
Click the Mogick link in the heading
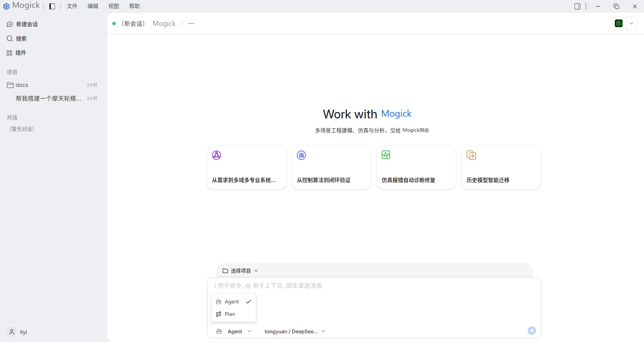[396, 114]
